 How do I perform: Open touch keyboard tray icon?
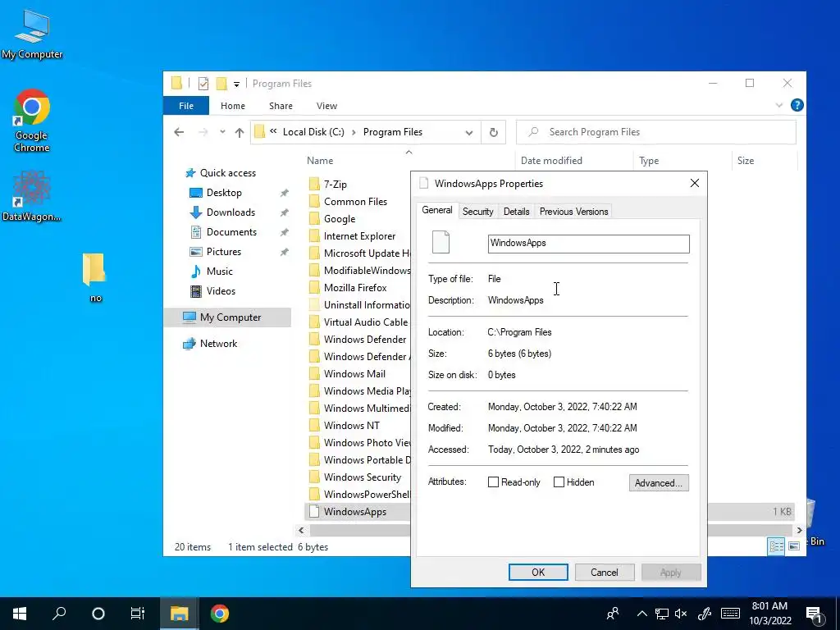[730, 614]
